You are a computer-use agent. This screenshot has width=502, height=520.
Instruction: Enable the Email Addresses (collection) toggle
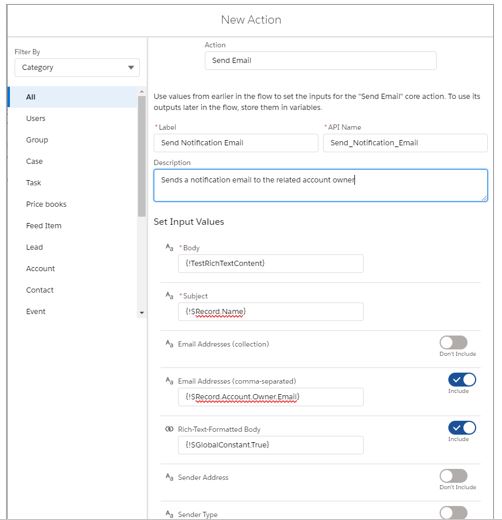coord(453,342)
